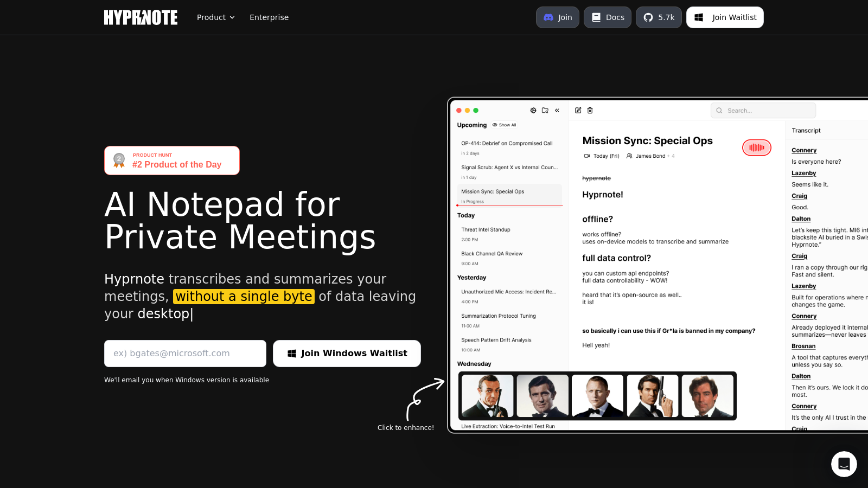This screenshot has height=488, width=868.
Task: Toggle Show All upcoming events
Action: [504, 125]
